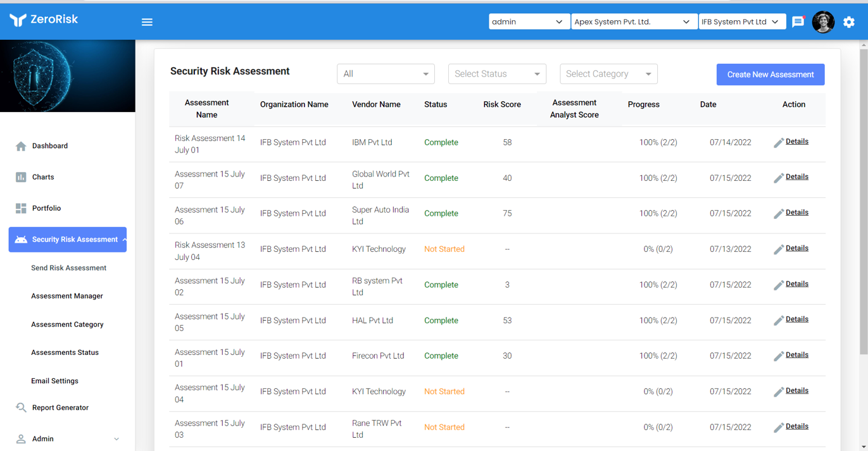Collapse the Security Risk Assessment chevron
Image resolution: width=868 pixels, height=451 pixels.
click(x=124, y=240)
